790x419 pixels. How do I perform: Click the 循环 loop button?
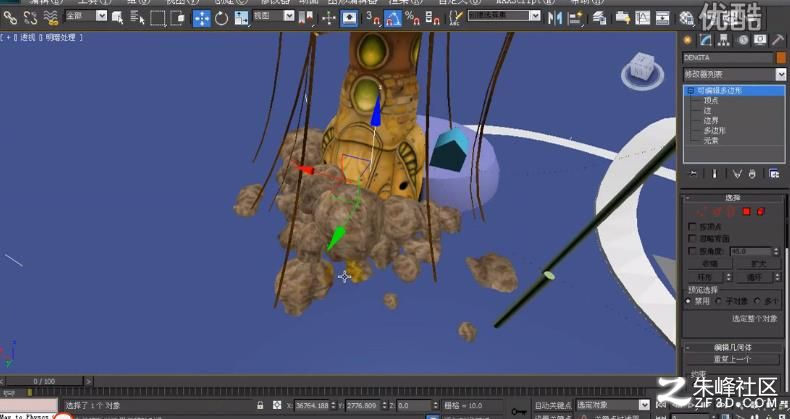754,276
